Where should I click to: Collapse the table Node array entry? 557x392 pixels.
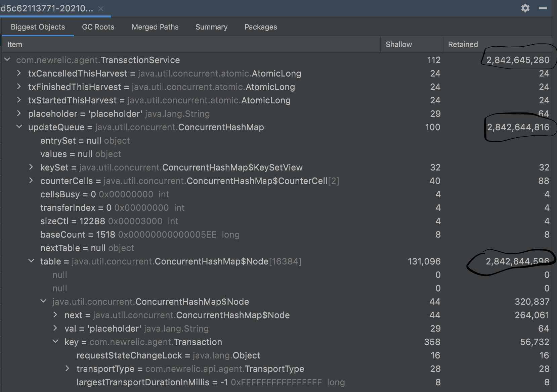click(31, 261)
